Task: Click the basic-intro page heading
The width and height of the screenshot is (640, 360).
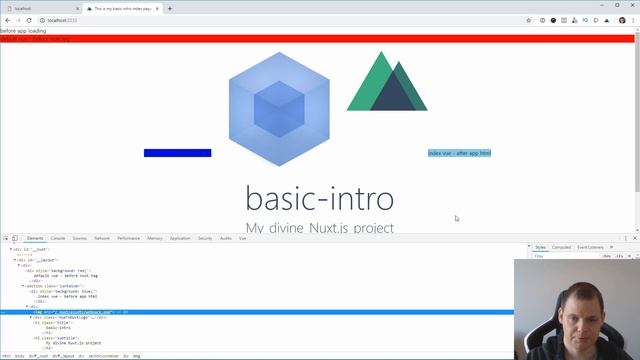Action: coord(320,198)
